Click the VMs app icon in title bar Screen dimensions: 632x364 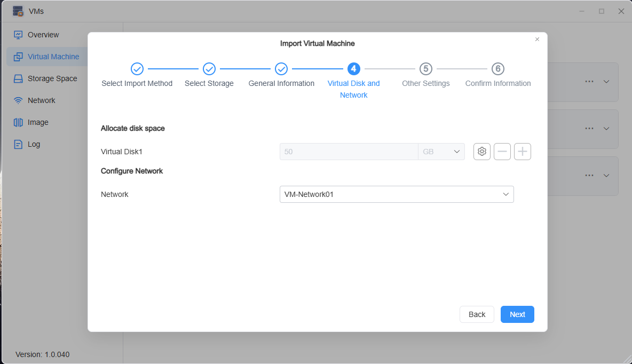click(18, 11)
